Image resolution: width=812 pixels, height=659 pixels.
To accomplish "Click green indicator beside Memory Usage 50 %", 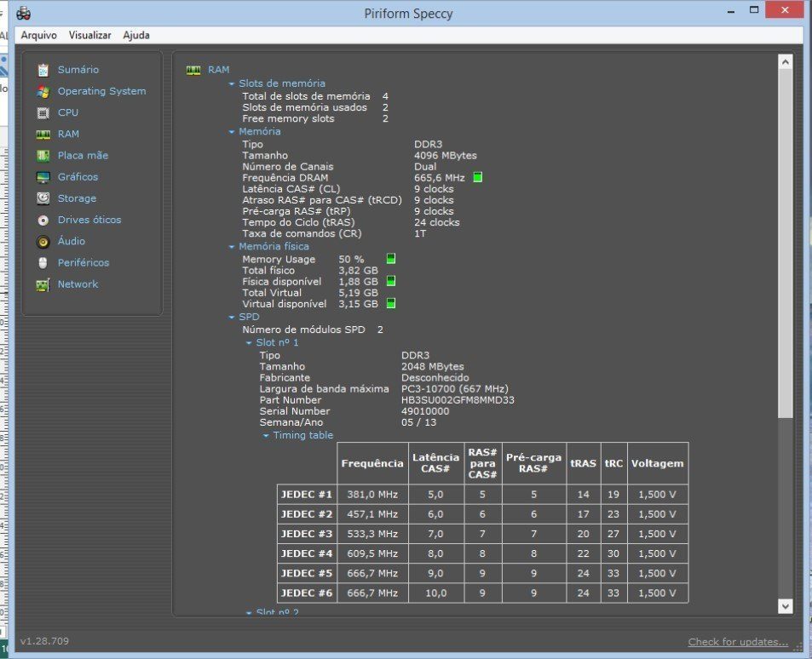I will pos(391,259).
